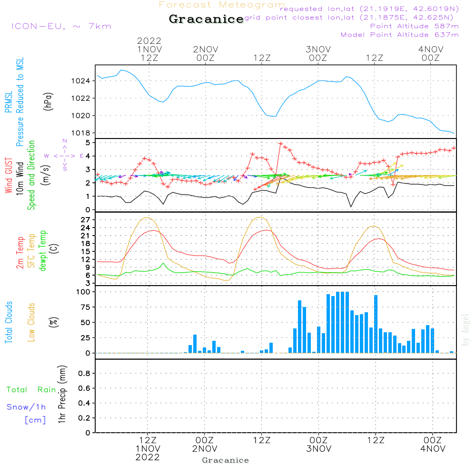Click the requested lon,lat coordinates text
The width and height of the screenshot is (476, 476).
tap(369, 9)
